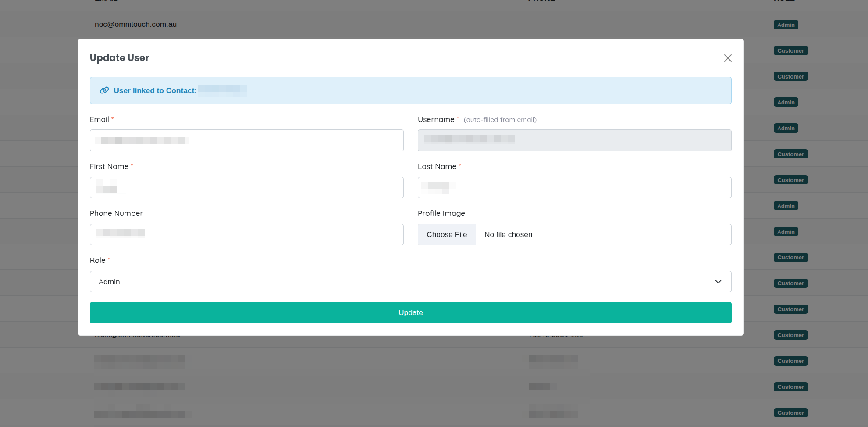Click the Last Name field
The image size is (868, 427).
(574, 187)
